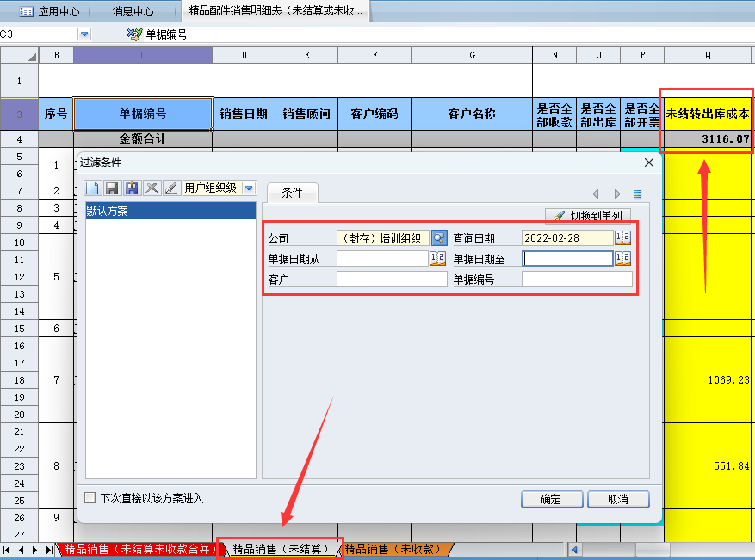Open the 公司 lookup search icon
This screenshot has height=560, width=755.
pyautogui.click(x=439, y=238)
